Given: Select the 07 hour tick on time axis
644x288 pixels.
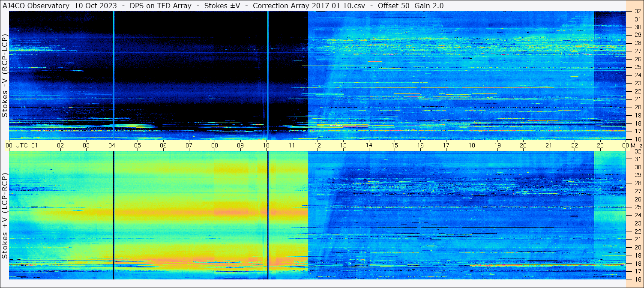Looking at the screenshot, I should 189,145.
